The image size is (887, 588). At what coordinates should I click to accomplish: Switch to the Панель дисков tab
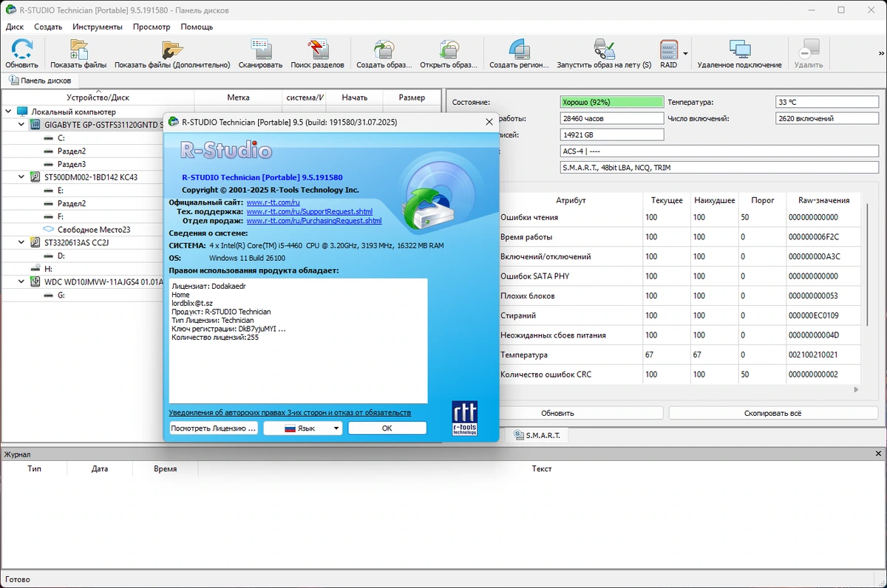pyautogui.click(x=40, y=81)
